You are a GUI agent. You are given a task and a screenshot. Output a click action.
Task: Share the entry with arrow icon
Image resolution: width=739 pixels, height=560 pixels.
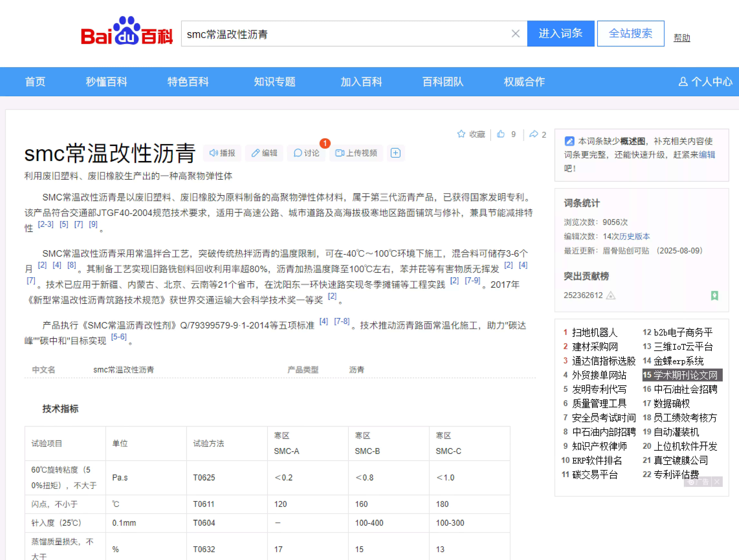pyautogui.click(x=534, y=134)
